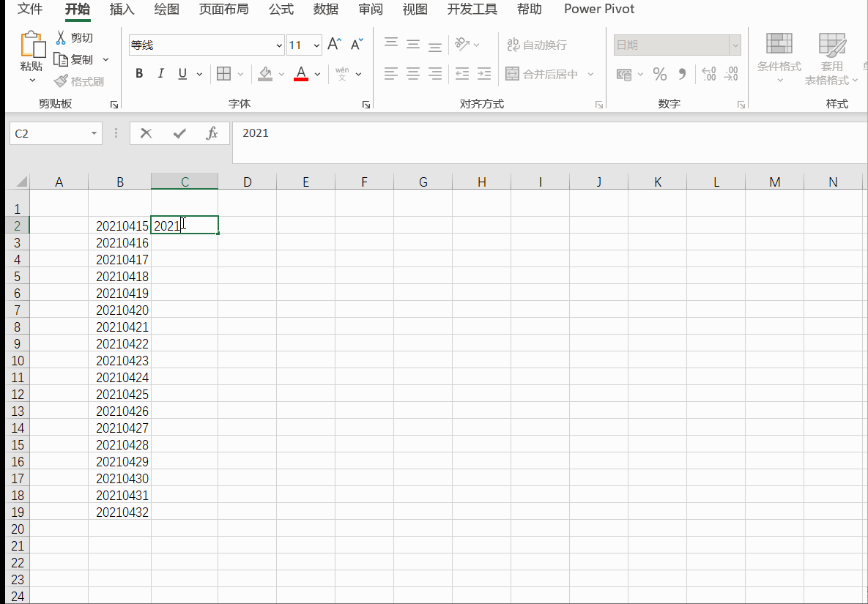Toggle italic formatting

click(160, 74)
